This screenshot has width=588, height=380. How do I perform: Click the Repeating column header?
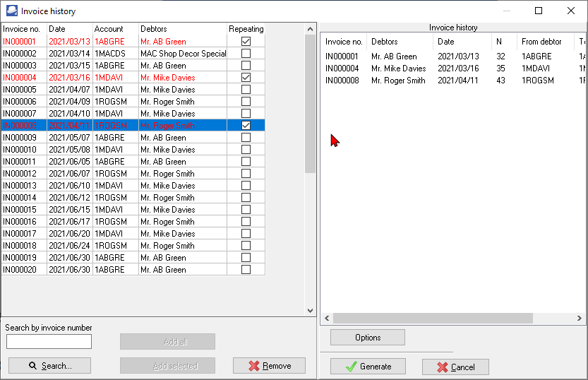(x=246, y=29)
